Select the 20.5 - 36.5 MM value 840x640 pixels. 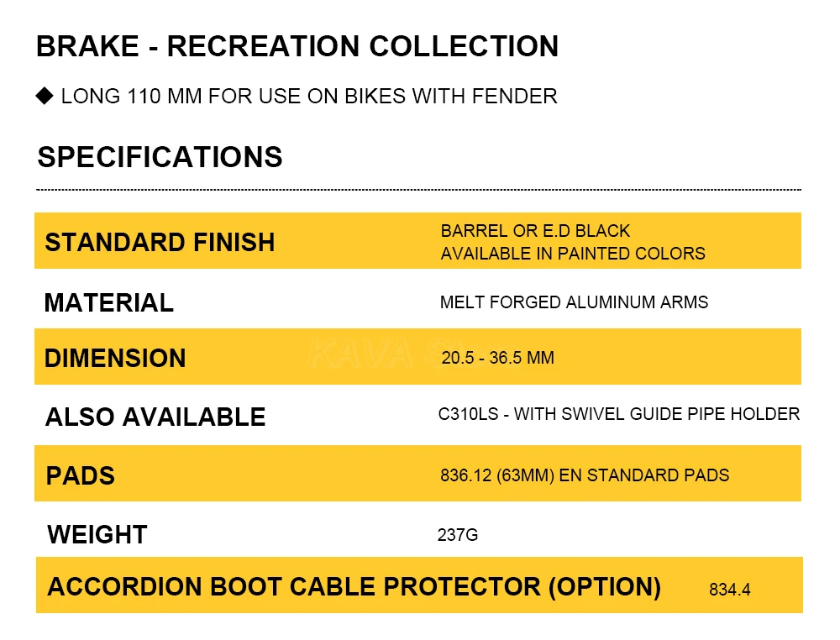pos(497,359)
